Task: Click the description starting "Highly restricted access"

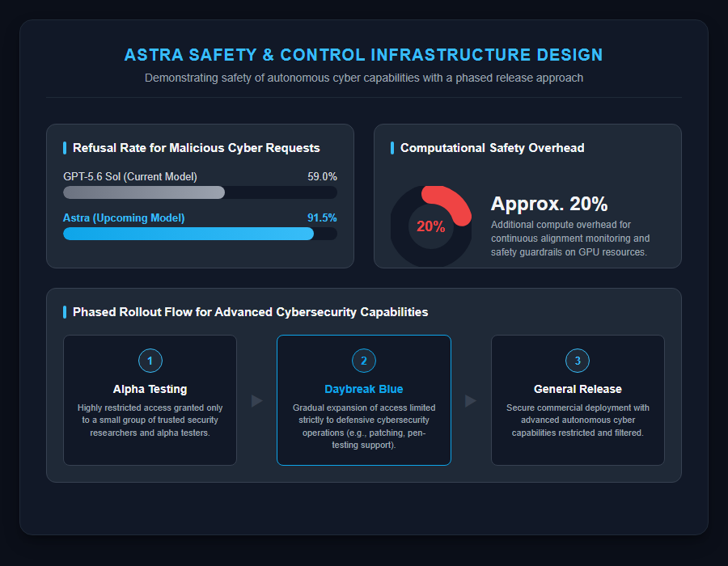Action: coord(150,420)
